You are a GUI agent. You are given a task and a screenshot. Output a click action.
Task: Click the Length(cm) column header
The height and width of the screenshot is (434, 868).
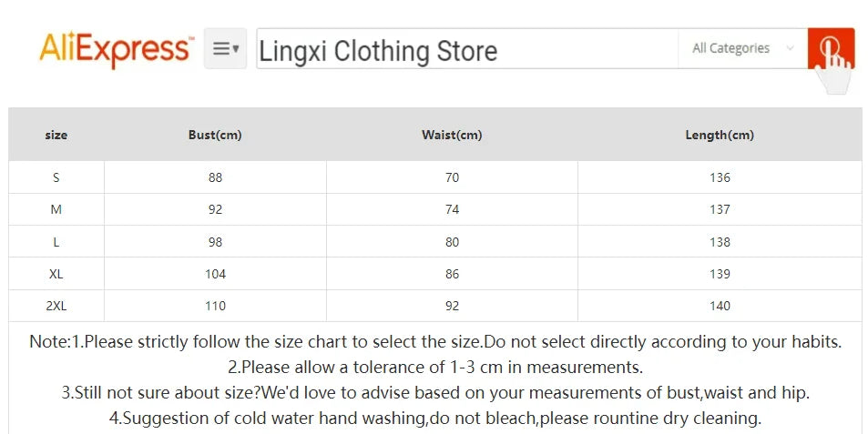[x=720, y=135]
